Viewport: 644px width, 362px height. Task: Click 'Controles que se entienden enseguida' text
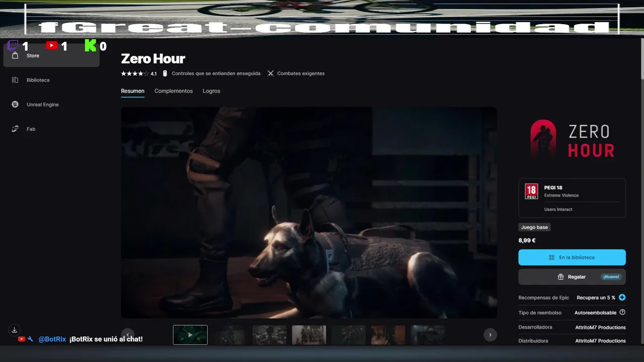click(x=216, y=73)
